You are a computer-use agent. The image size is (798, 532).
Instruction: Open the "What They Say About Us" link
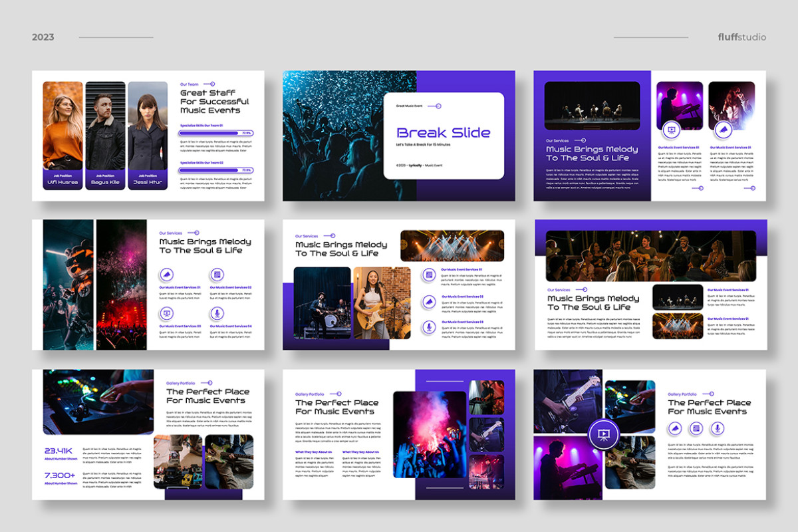coord(315,452)
